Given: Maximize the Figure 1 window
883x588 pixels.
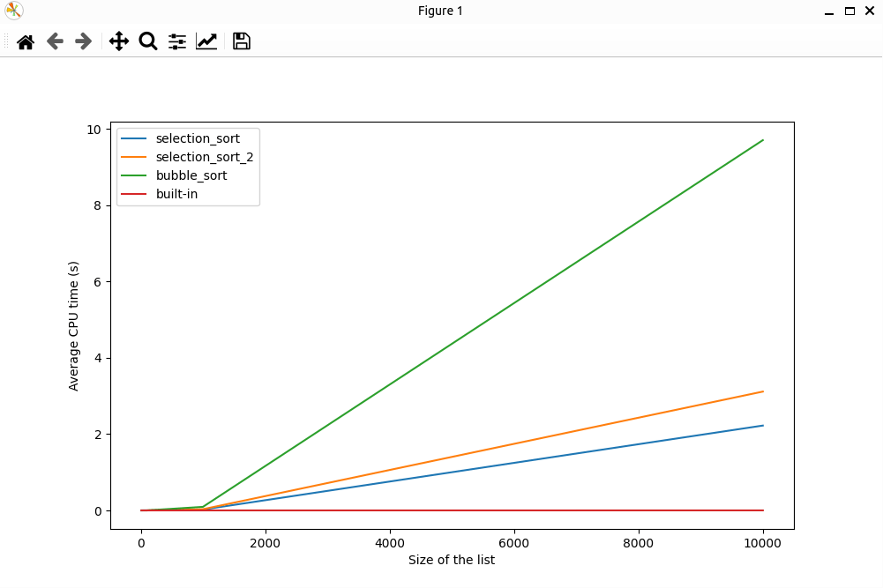Looking at the screenshot, I should click(849, 11).
